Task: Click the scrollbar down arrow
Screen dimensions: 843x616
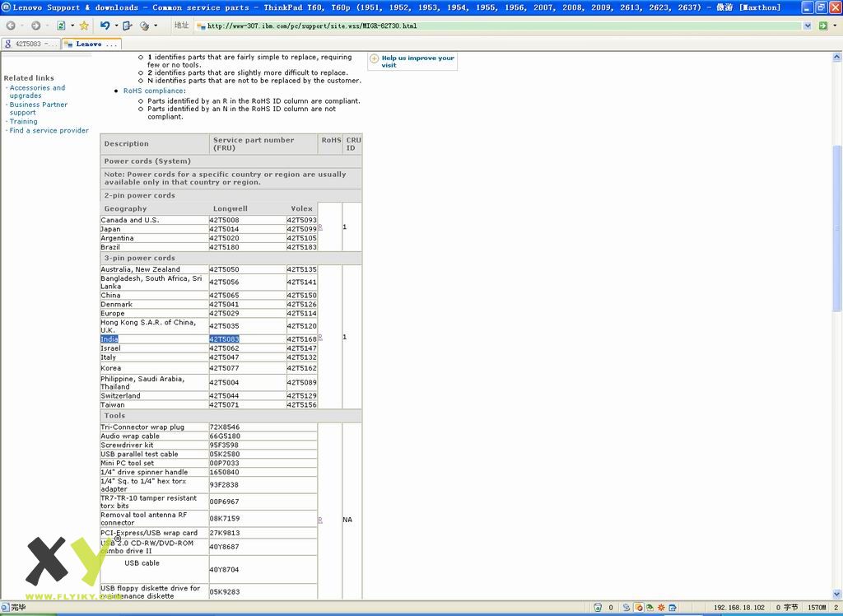Action: (836, 595)
